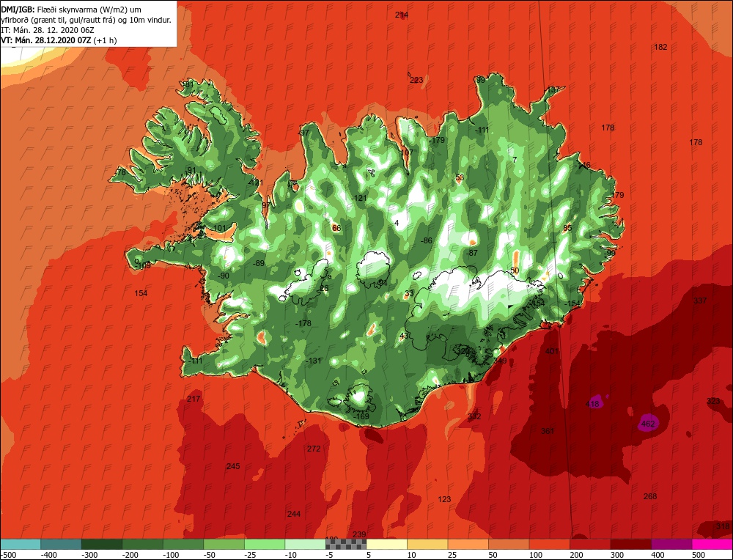Click the value '182' on the map
Image resolution: width=733 pixels, height=560 pixels.
tap(660, 47)
